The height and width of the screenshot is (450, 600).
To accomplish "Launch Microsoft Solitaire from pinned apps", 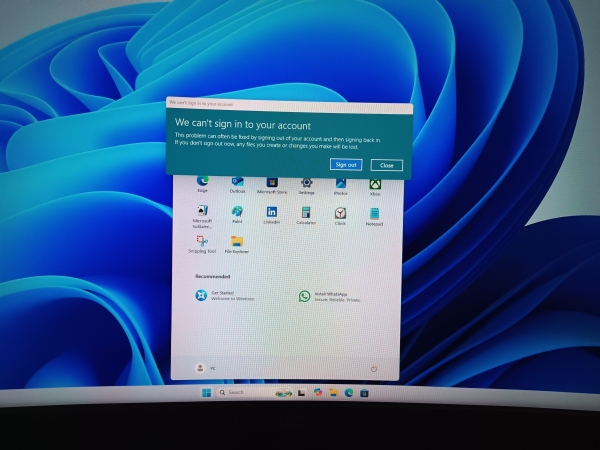I will [x=202, y=217].
